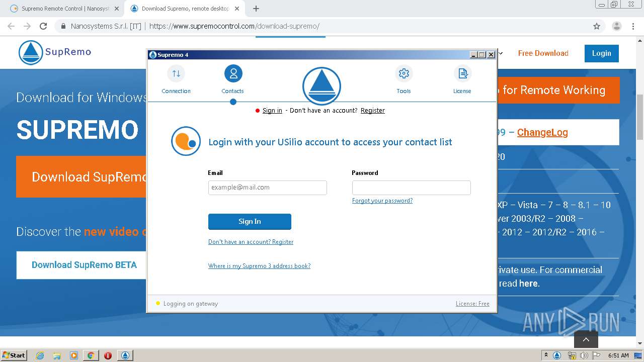Click the scroll-to-top arrow button
Image resolution: width=644 pixels, height=362 pixels.
click(586, 339)
